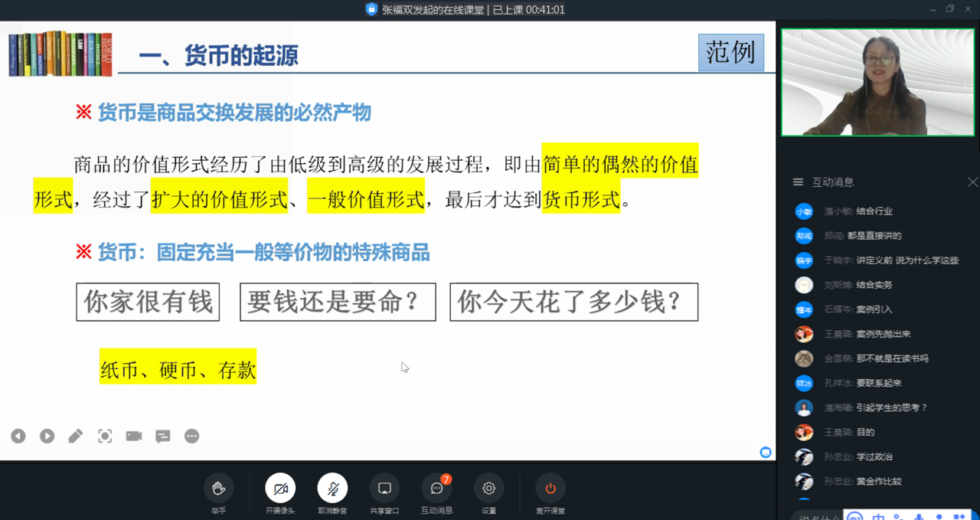Viewport: 980px width, 520px height.
Task: Open interactive messages (互动消息) with badge
Action: [436, 489]
